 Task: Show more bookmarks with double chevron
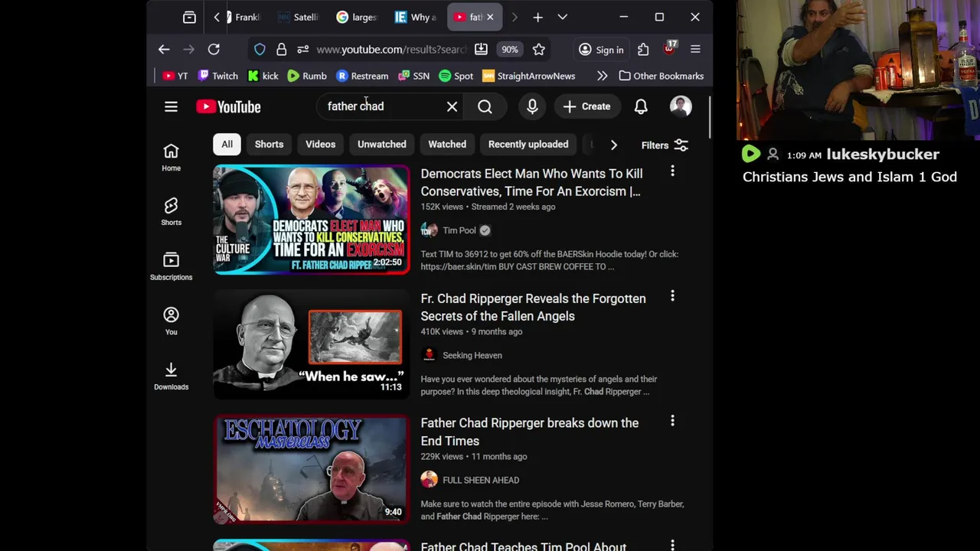coord(603,76)
